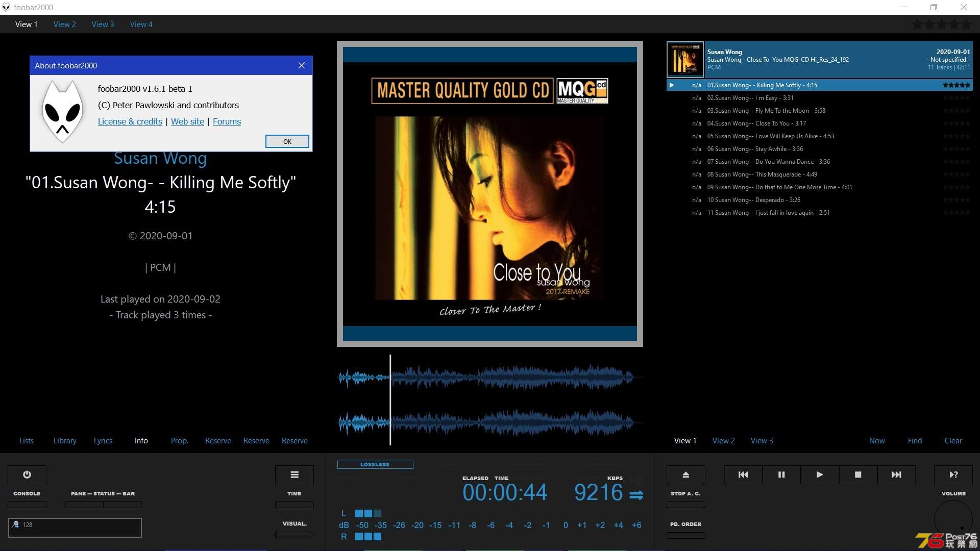Select track 05 Love Will Keep Us Alive
Viewport: 980px width, 551px height.
pos(820,136)
